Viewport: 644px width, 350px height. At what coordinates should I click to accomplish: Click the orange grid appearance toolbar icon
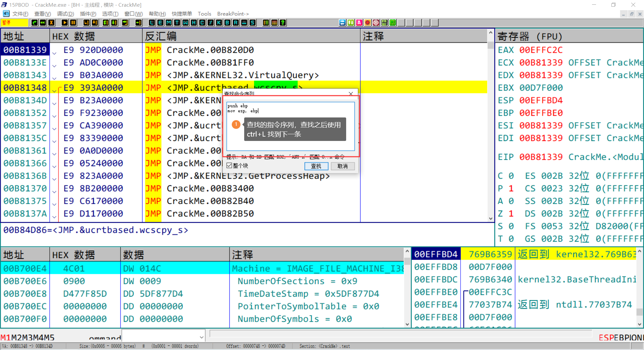[x=274, y=22]
